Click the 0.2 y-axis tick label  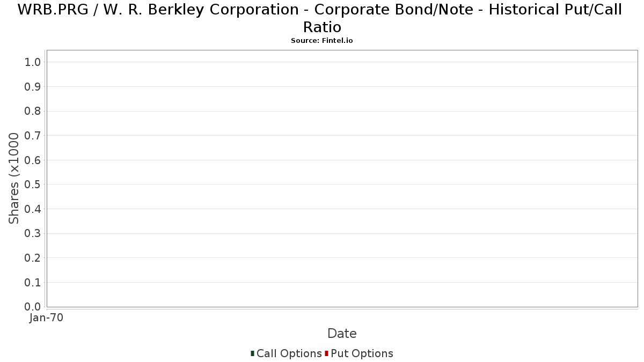33,258
